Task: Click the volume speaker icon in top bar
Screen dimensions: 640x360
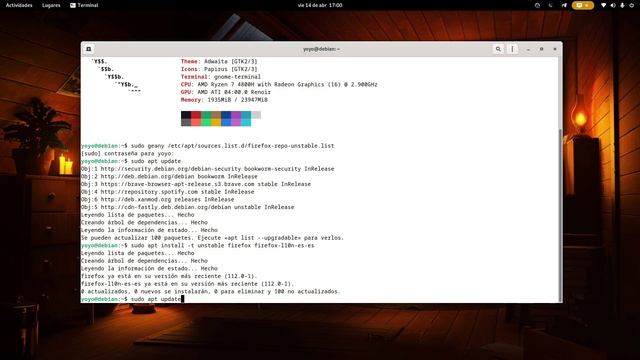Action: tap(613, 5)
